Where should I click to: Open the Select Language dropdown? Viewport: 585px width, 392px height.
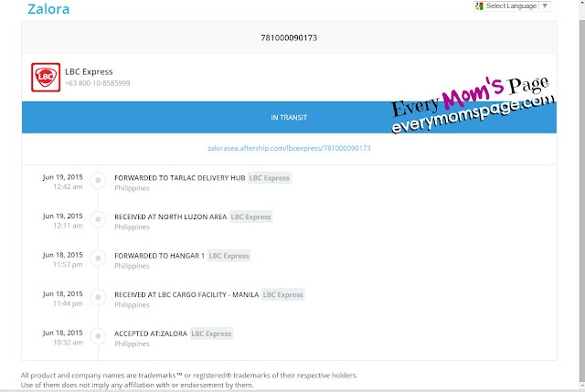[512, 6]
